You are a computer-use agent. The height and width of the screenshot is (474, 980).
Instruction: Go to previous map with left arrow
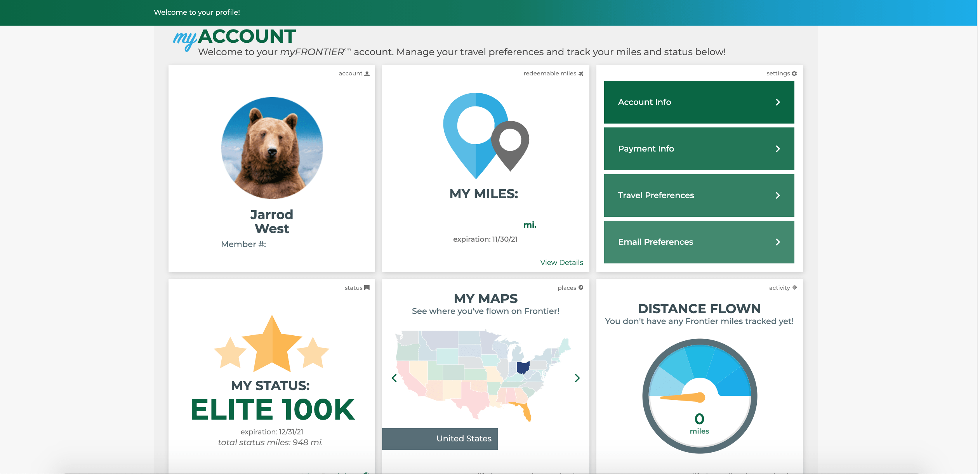394,378
